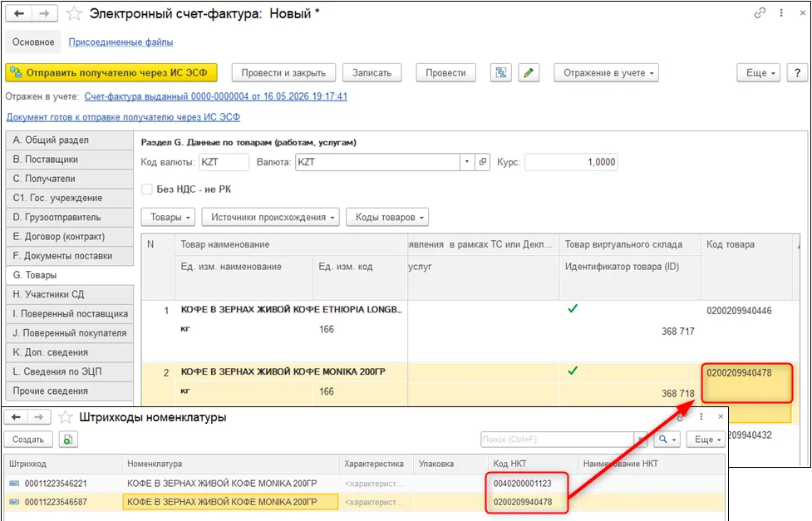Select section 'A. Общий раздел'
Screen dimensions: 812x521
point(69,140)
